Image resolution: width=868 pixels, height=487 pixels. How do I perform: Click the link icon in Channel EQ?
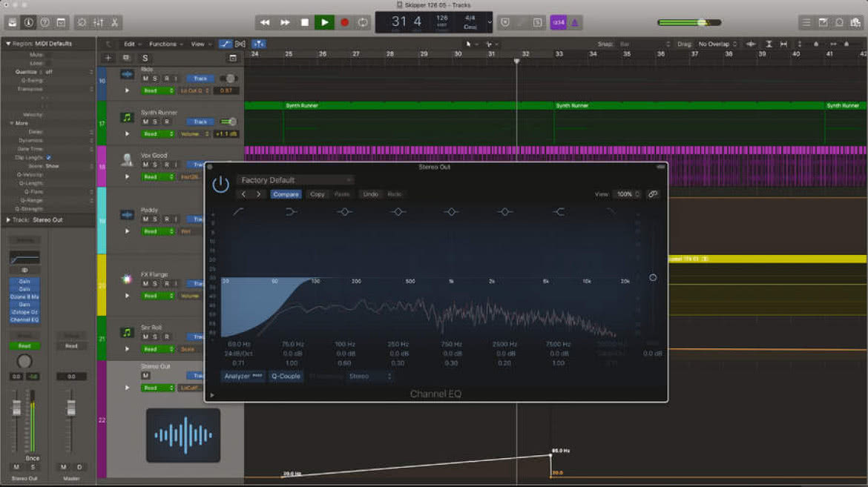click(x=653, y=194)
